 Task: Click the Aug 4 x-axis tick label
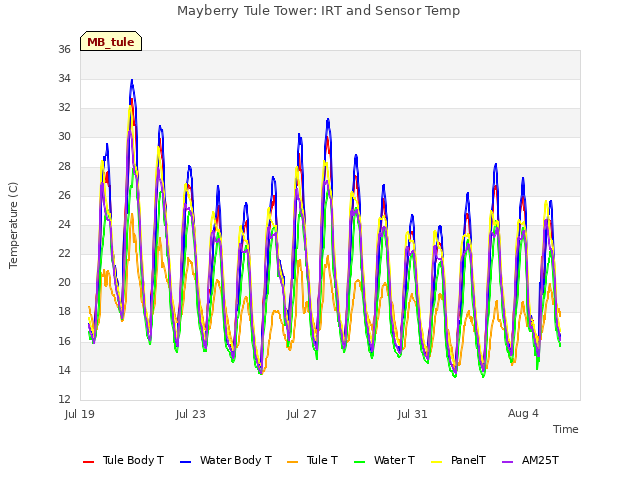tap(523, 413)
